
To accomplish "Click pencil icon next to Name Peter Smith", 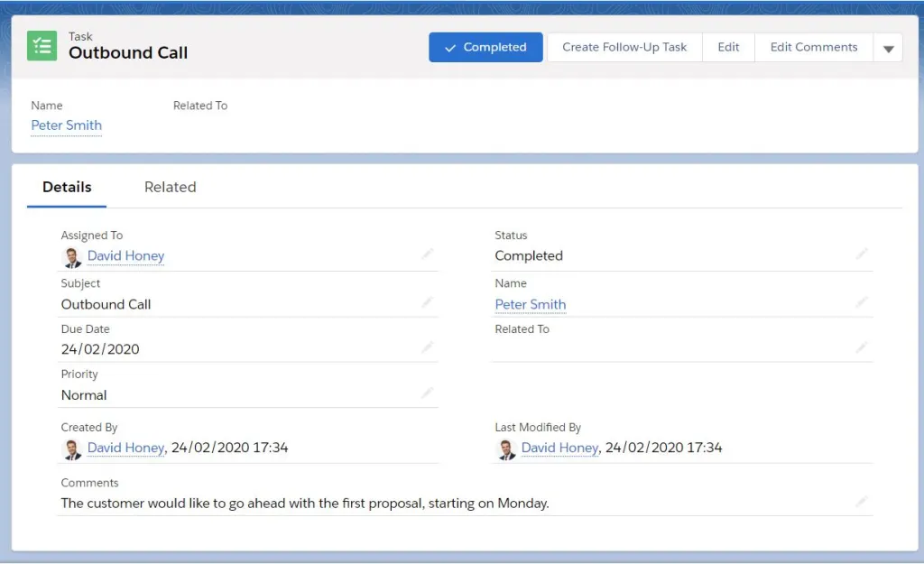I will tap(862, 303).
